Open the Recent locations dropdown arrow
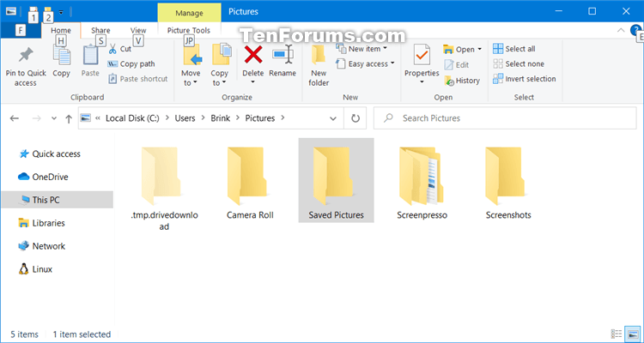 [x=54, y=118]
